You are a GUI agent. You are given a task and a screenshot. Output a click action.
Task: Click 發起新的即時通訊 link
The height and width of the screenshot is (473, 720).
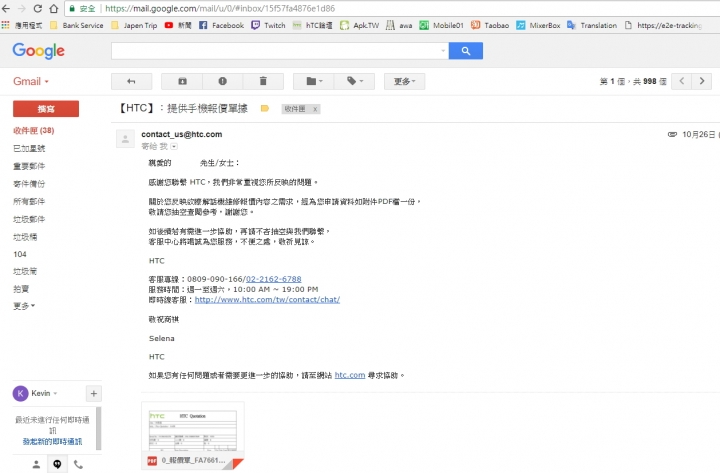point(52,442)
